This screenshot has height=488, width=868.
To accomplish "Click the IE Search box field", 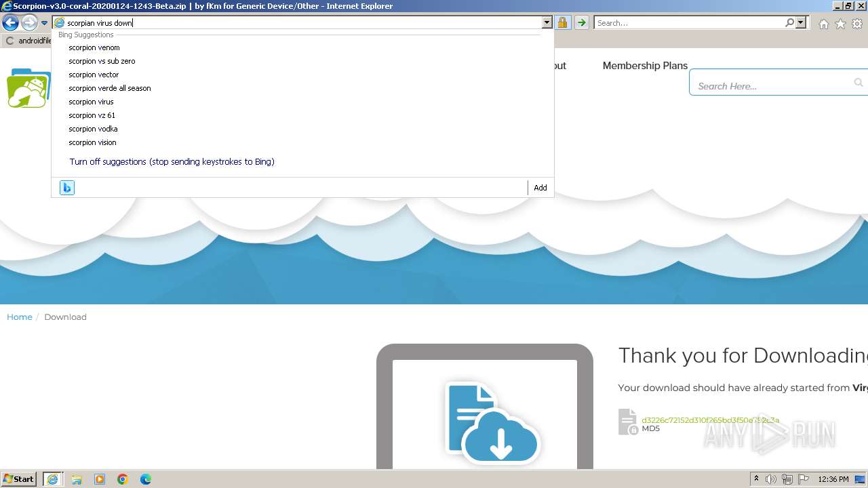I will pyautogui.click(x=688, y=22).
